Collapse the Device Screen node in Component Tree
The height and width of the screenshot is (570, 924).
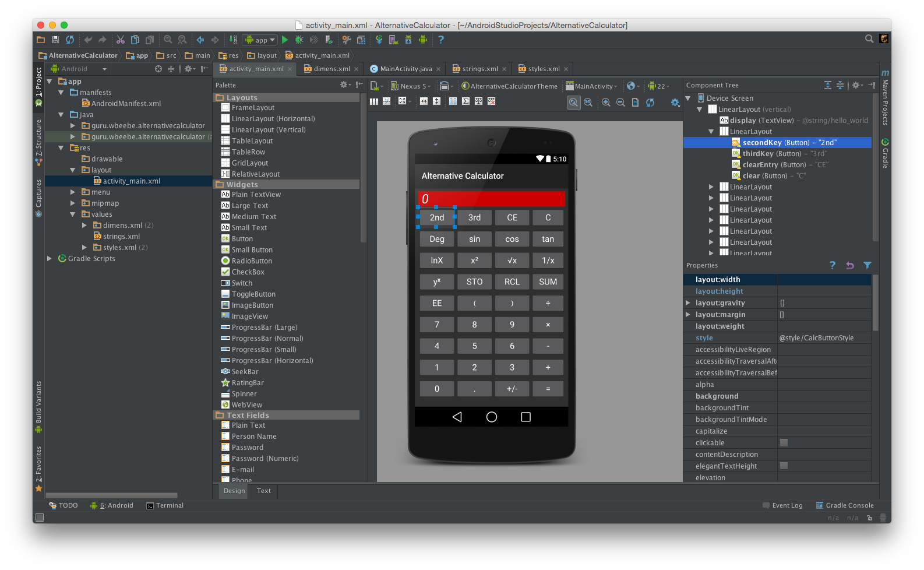(688, 98)
